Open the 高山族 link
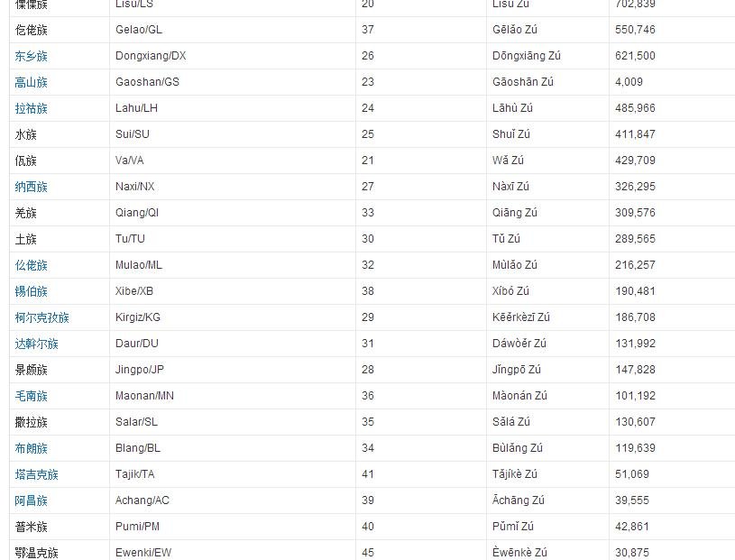This screenshot has height=560, width=735. 32,82
